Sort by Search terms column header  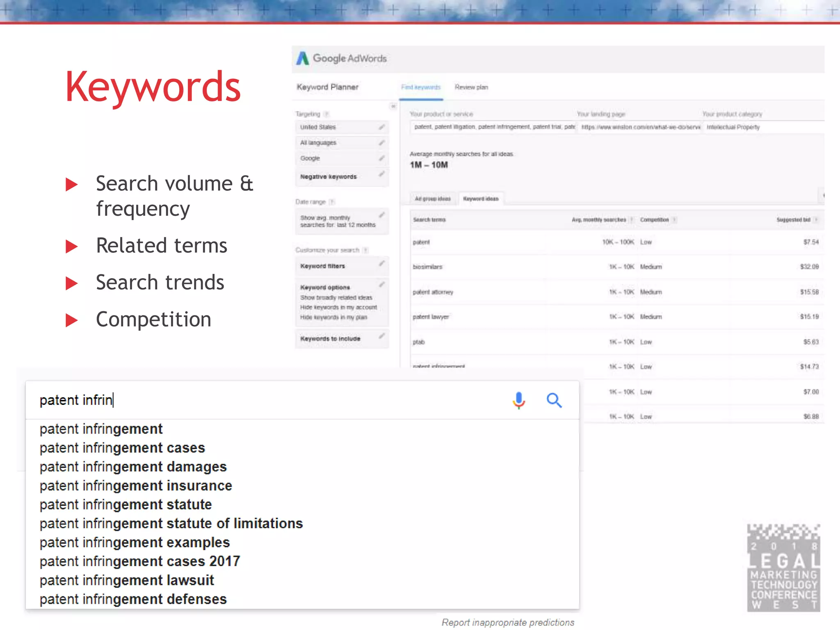click(x=429, y=220)
